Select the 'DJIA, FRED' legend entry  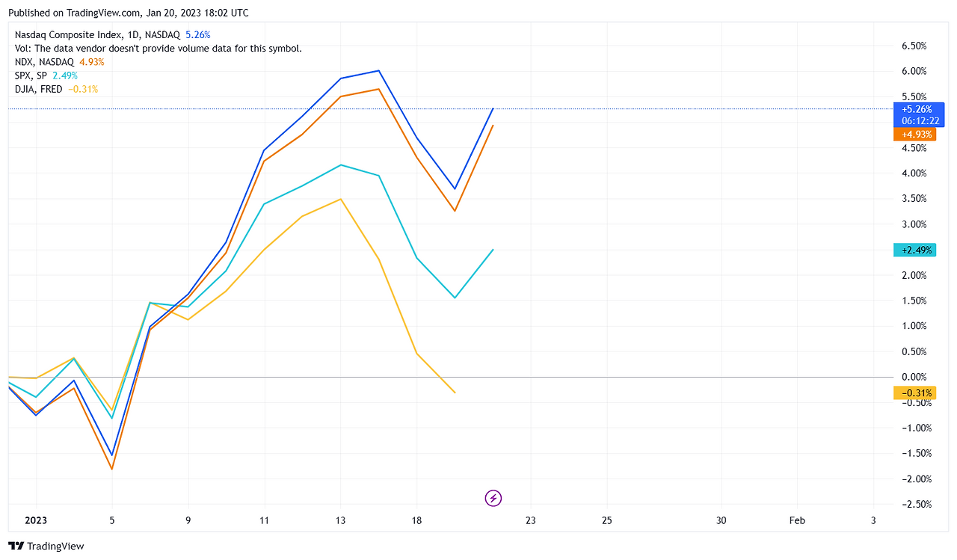38,89
